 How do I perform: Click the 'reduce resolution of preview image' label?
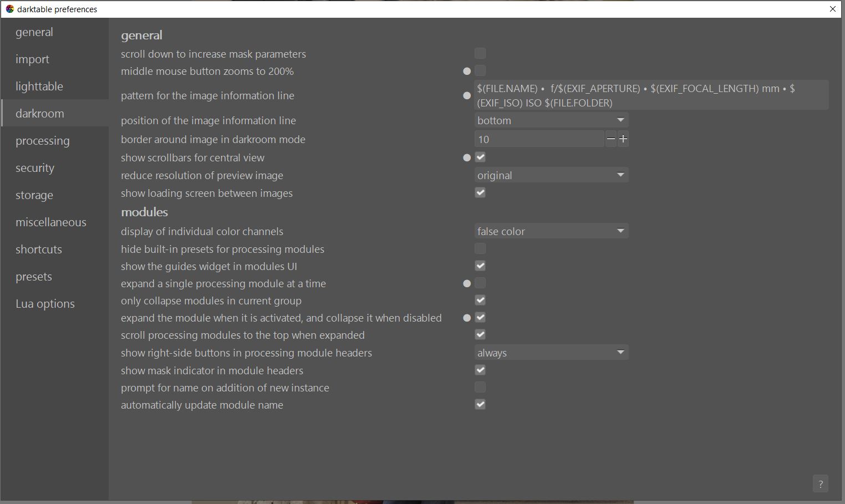(202, 176)
